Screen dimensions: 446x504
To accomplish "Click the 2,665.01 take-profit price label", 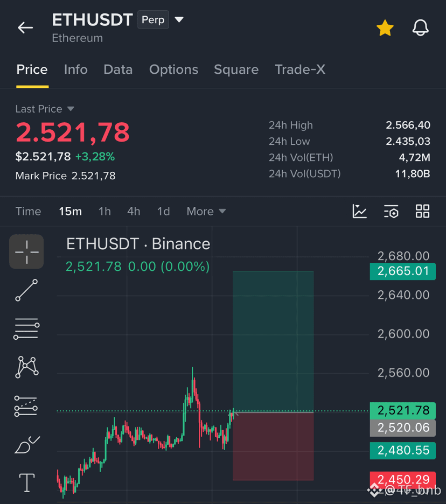I will tap(403, 271).
